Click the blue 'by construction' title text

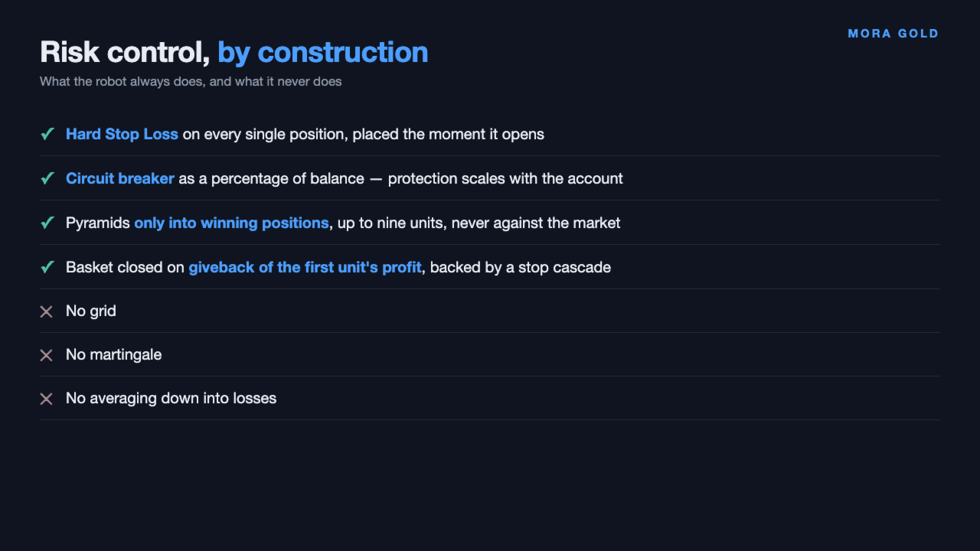click(322, 52)
